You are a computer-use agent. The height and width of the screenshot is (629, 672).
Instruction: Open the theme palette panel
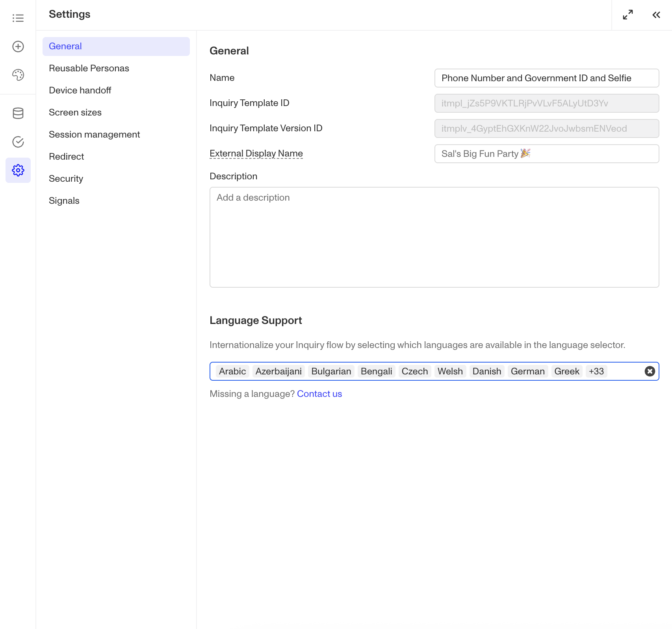[18, 75]
